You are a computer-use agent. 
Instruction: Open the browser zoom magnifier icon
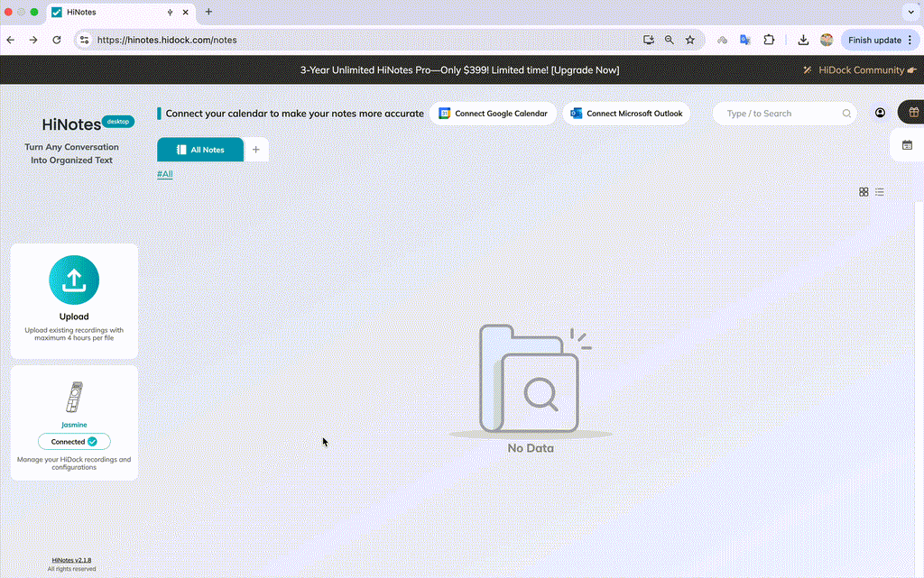click(669, 40)
